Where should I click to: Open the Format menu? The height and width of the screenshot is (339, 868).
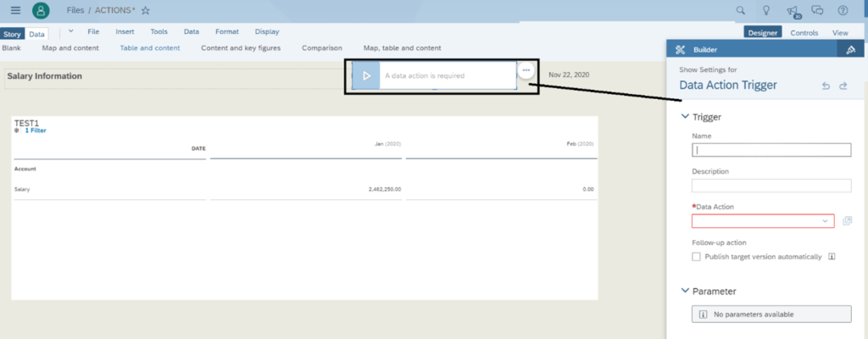[x=227, y=31]
